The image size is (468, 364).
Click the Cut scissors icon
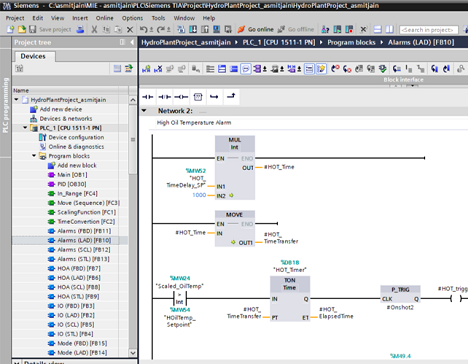click(x=95, y=29)
